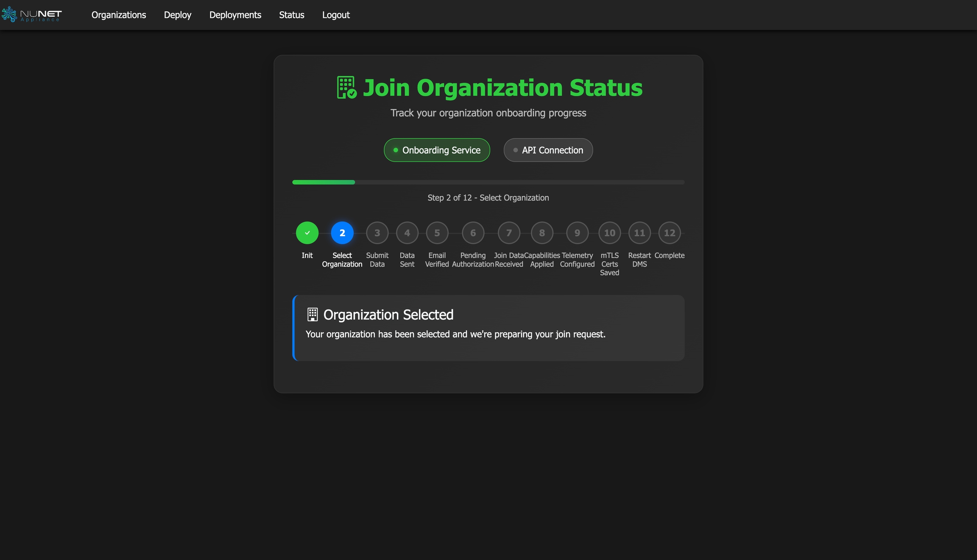Click the green onboarding progress bar
977x560 pixels.
324,182
